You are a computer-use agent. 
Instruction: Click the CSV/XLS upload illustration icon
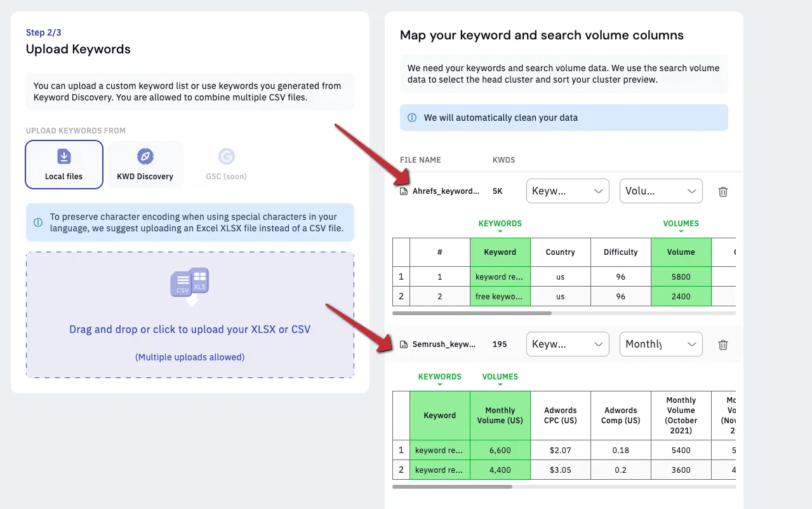[x=190, y=285]
